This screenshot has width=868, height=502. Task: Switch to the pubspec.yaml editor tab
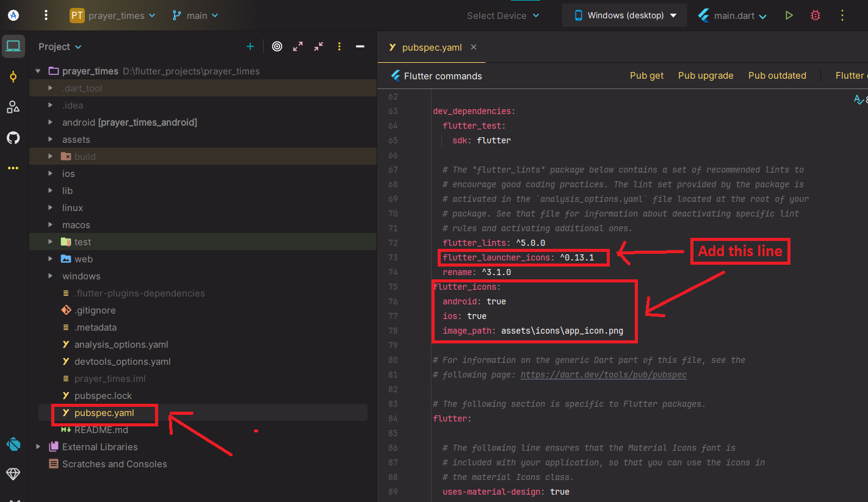pos(432,48)
